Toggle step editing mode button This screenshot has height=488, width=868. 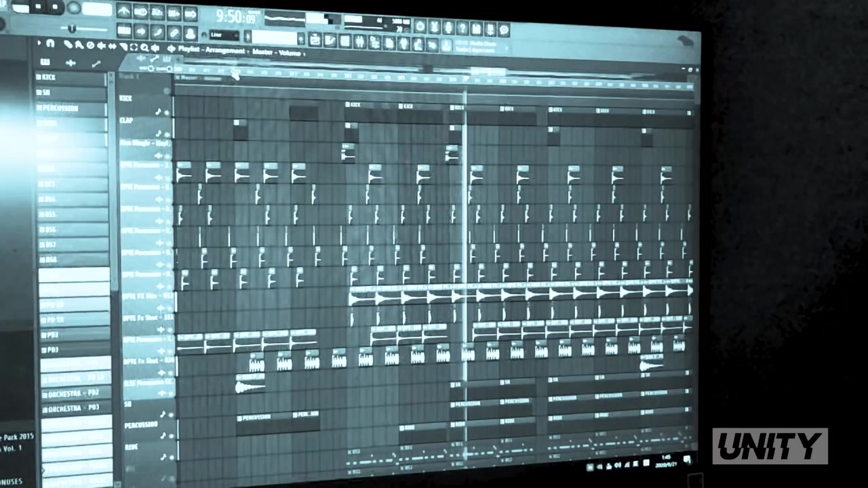(157, 32)
